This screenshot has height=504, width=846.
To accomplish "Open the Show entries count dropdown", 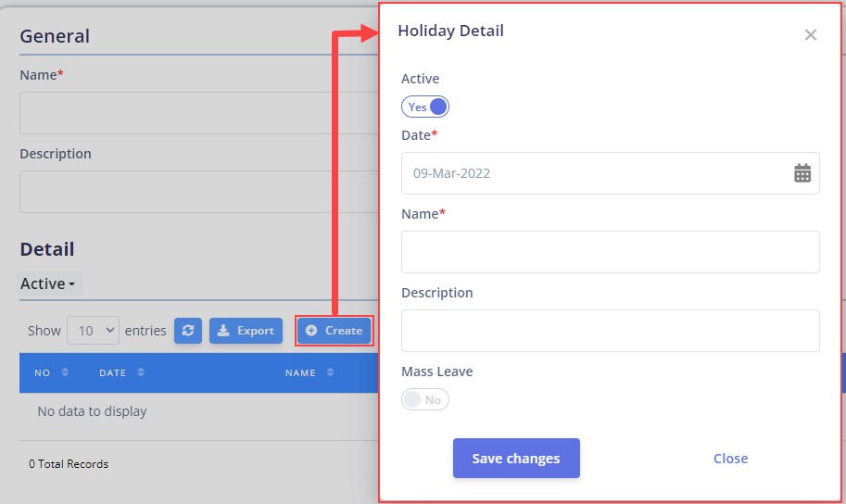I will pos(94,330).
